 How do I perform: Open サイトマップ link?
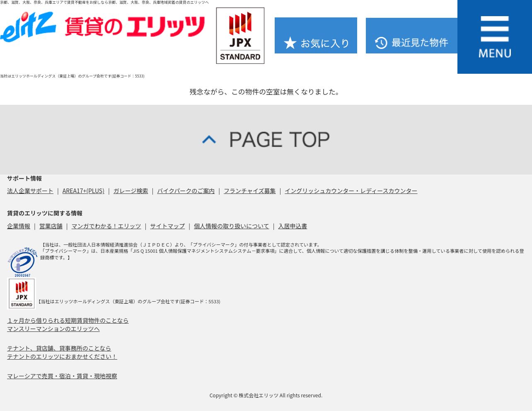pos(167,226)
